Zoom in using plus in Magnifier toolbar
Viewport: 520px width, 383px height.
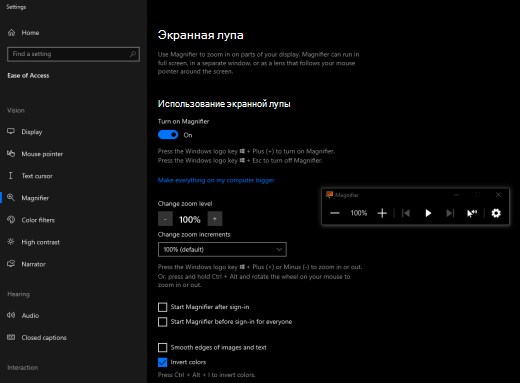pyautogui.click(x=382, y=213)
